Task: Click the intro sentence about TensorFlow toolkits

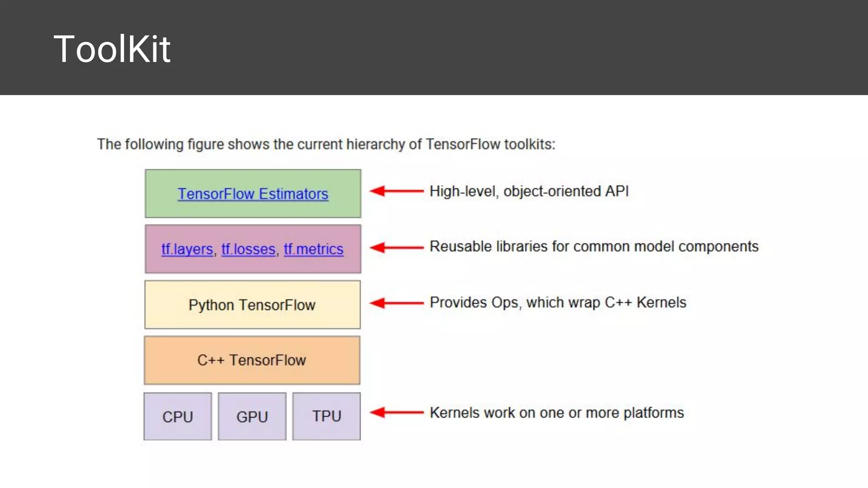Action: [x=326, y=144]
